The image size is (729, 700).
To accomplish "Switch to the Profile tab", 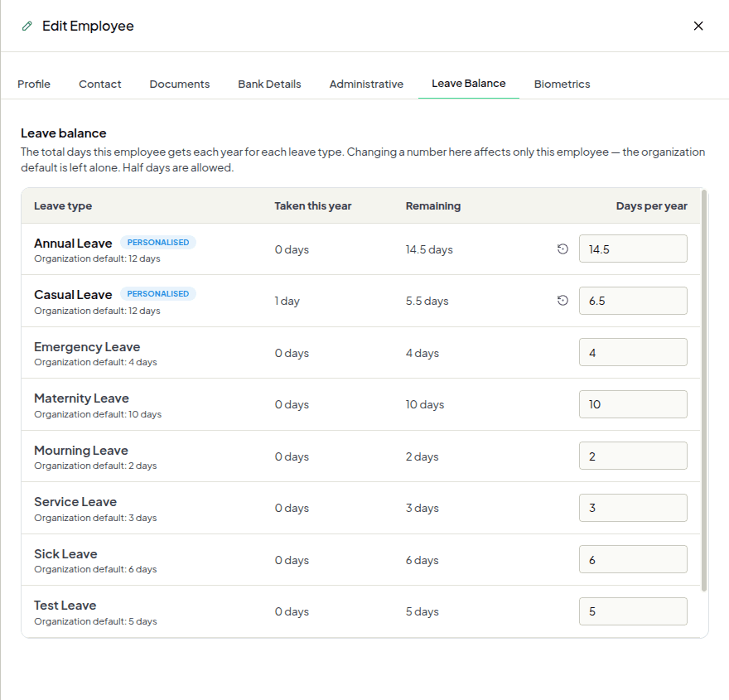I will [x=34, y=84].
